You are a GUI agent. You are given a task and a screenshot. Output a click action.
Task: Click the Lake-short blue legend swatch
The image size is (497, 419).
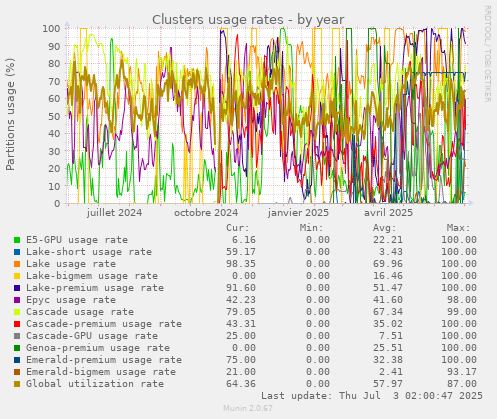click(x=17, y=252)
